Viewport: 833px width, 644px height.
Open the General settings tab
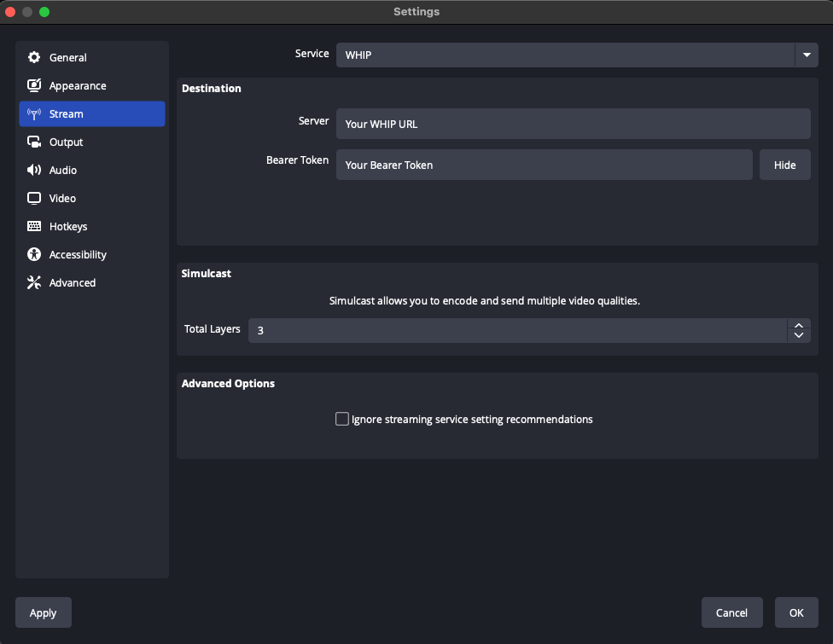point(92,57)
